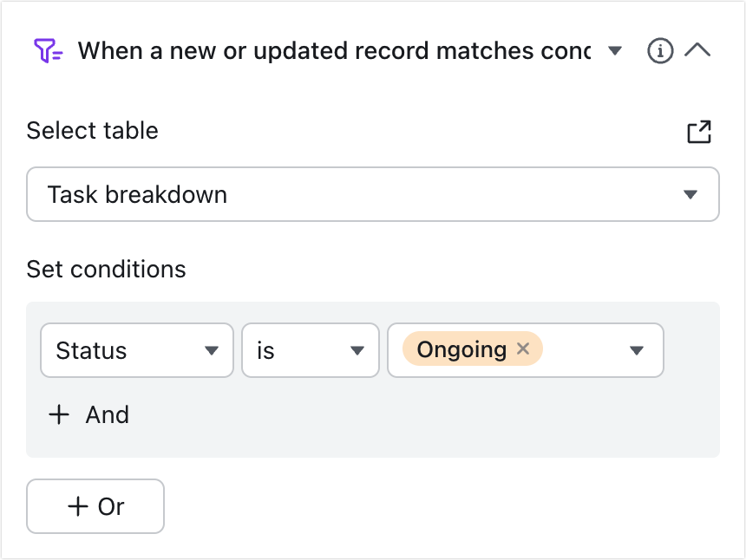The height and width of the screenshot is (560, 746).
Task: Click the plus icon beside And
Action: pyautogui.click(x=58, y=414)
